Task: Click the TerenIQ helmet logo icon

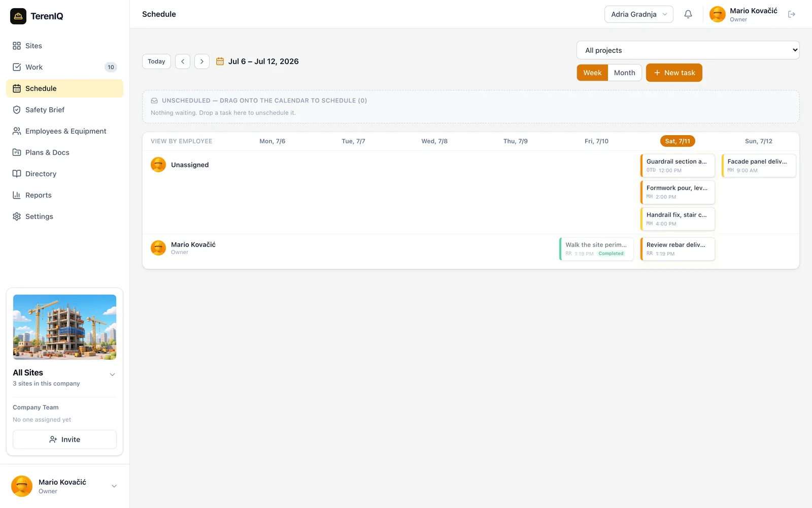Action: [18, 16]
